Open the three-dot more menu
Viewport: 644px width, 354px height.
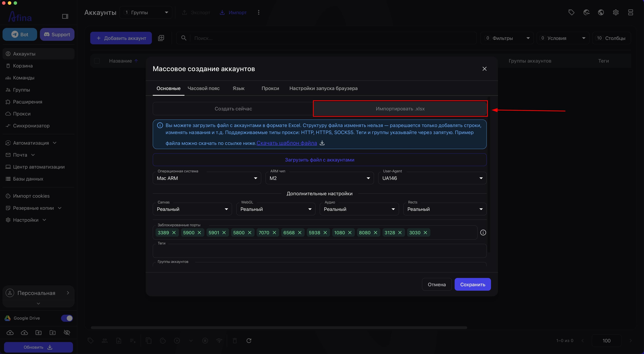[258, 13]
